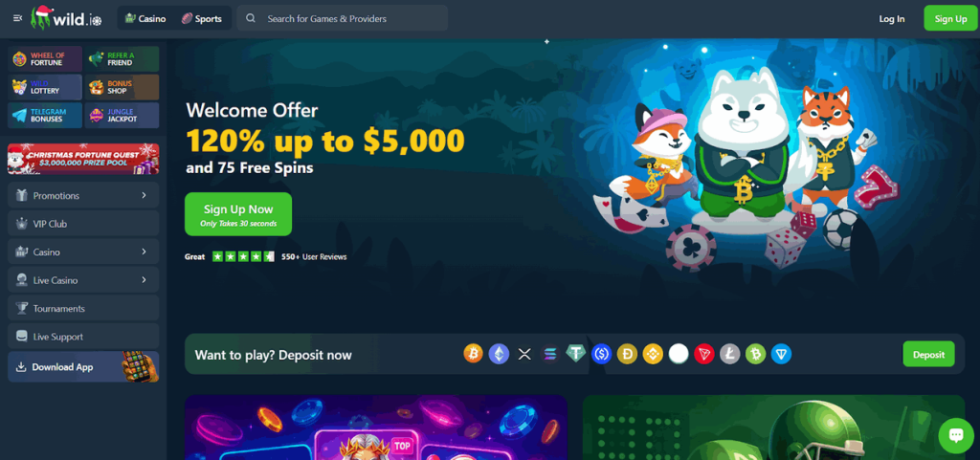Choose the Dogecoin coin icon
980x460 pixels.
(627, 354)
